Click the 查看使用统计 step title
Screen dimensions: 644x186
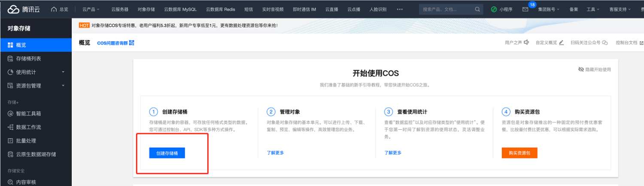coord(412,112)
